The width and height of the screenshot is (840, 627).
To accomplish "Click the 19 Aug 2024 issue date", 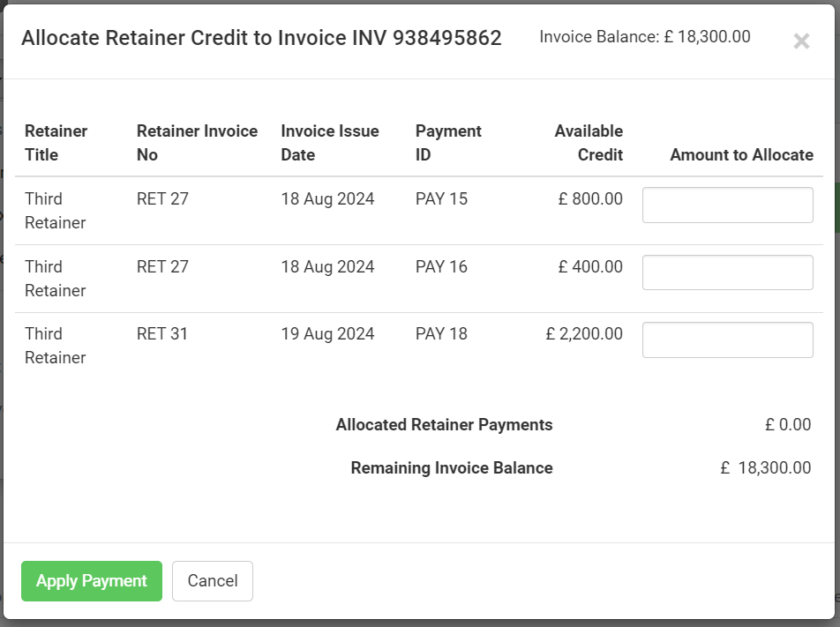I will click(328, 333).
